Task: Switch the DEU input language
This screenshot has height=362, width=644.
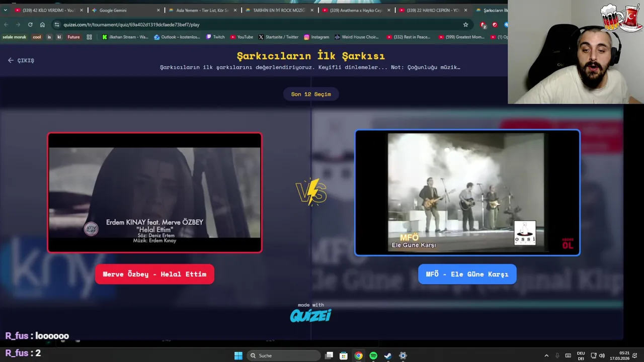Action: [581, 355]
